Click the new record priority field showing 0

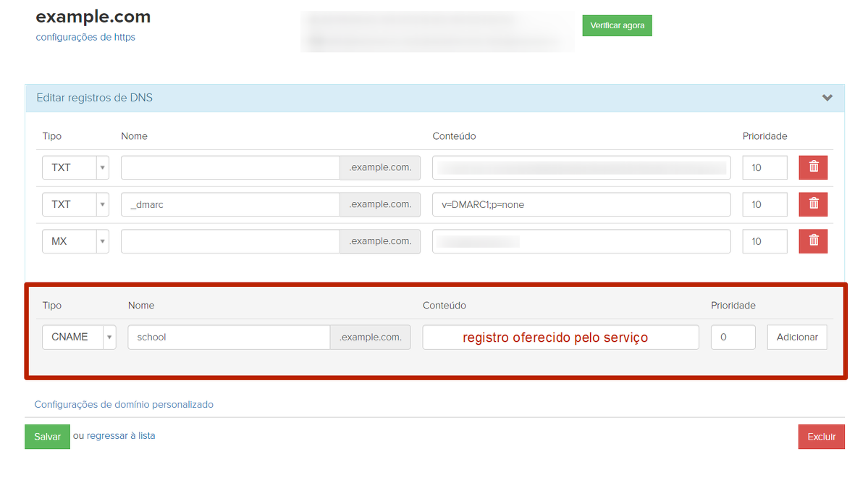(733, 337)
